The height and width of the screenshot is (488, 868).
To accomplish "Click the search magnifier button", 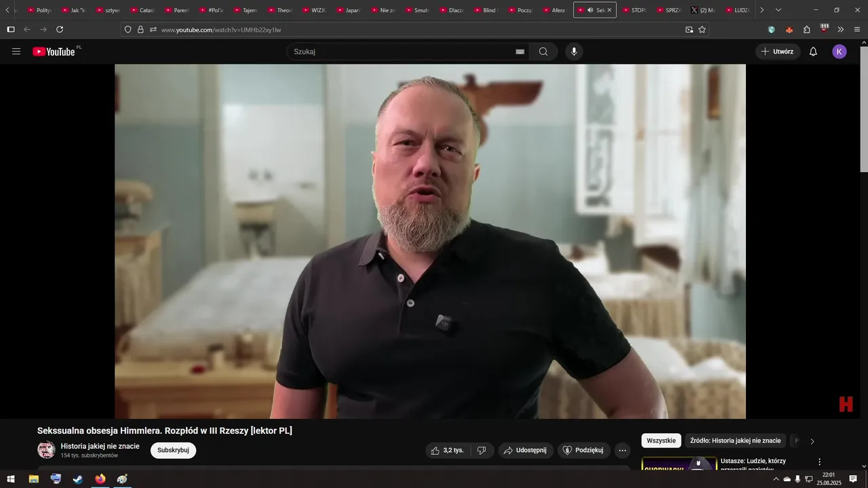I will coord(543,52).
